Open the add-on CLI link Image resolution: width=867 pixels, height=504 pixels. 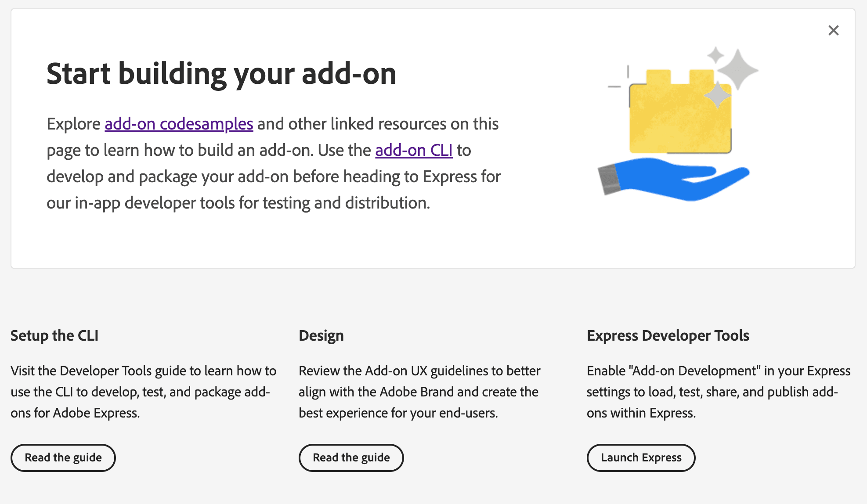tap(413, 150)
